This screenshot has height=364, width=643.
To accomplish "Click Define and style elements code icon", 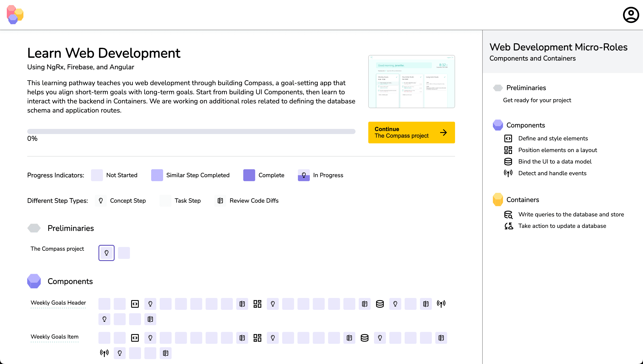I will [508, 138].
